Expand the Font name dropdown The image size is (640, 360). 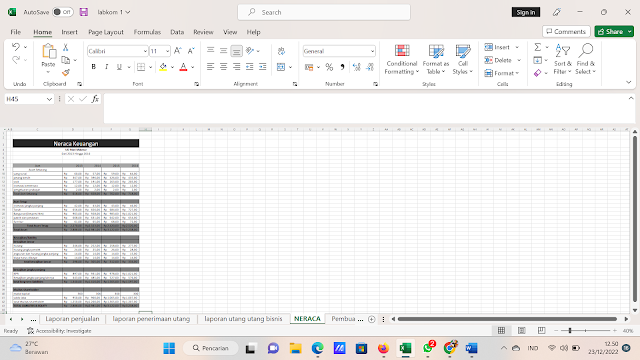[x=145, y=51]
